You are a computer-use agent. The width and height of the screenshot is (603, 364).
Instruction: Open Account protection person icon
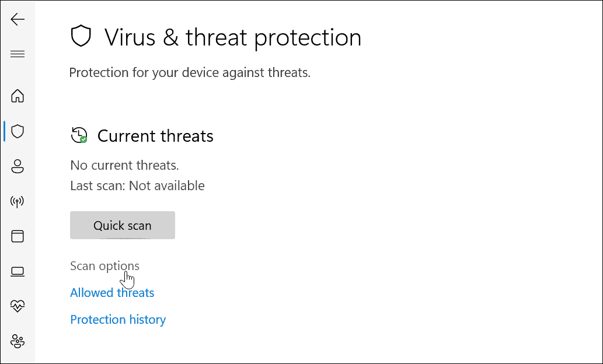pos(18,166)
